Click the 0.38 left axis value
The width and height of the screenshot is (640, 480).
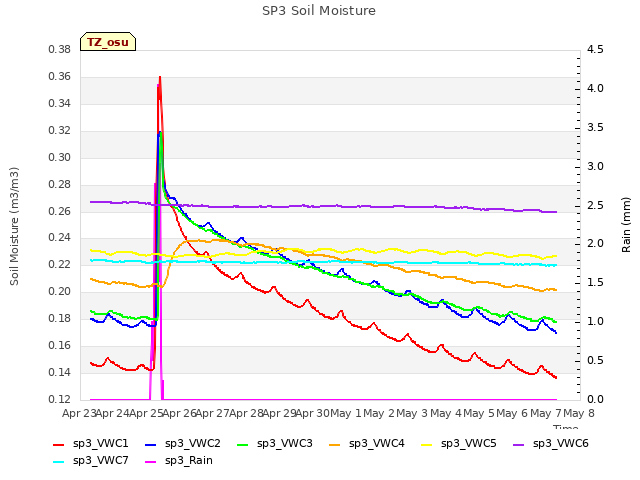60,50
